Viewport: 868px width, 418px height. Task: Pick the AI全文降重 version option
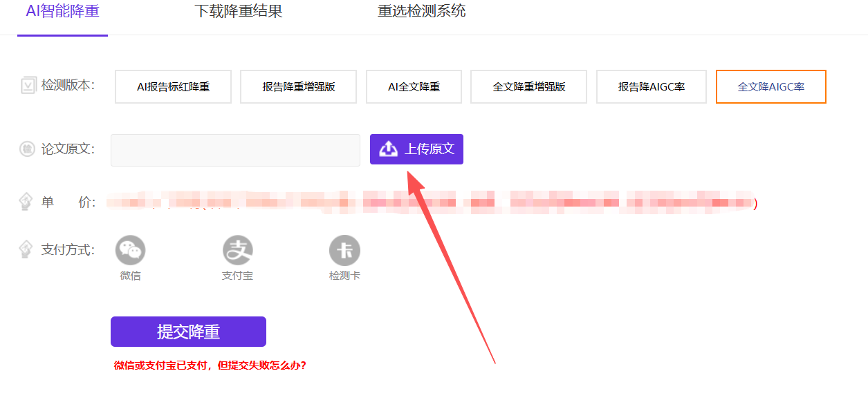click(x=414, y=87)
